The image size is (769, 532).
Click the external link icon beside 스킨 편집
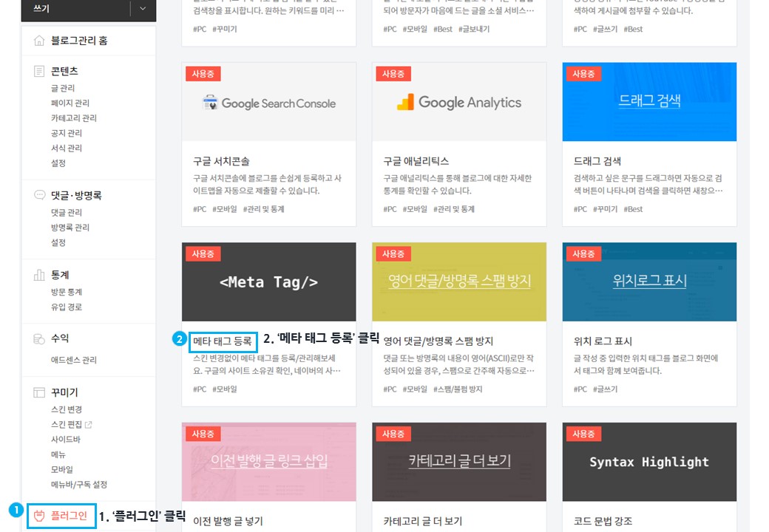click(x=88, y=425)
